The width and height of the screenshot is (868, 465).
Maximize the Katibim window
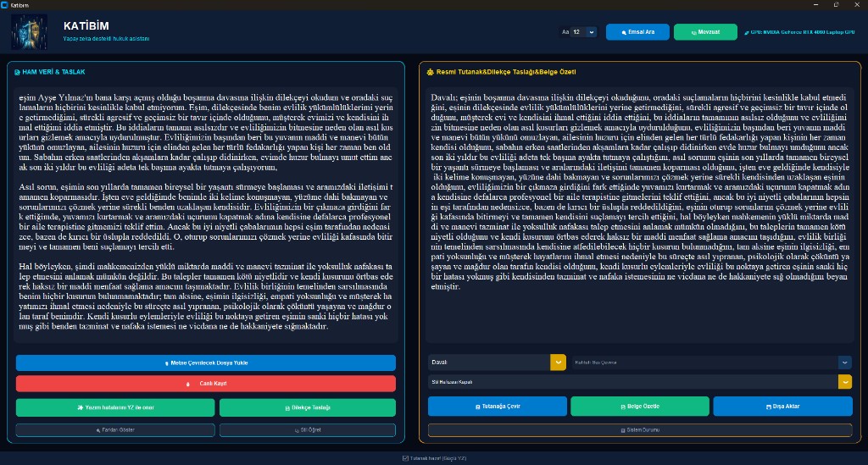pos(836,4)
